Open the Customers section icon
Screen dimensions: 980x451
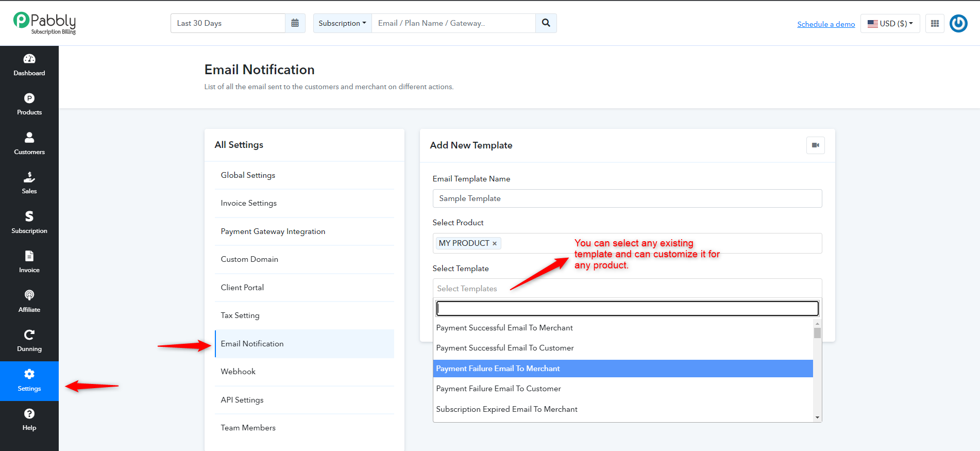pos(29,138)
